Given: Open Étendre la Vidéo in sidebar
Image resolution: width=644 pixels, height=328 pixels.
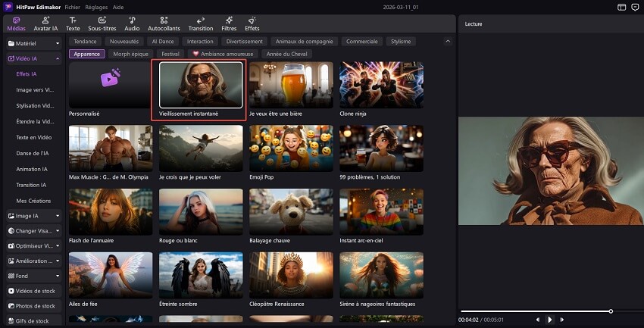Looking at the screenshot, I should pos(35,121).
